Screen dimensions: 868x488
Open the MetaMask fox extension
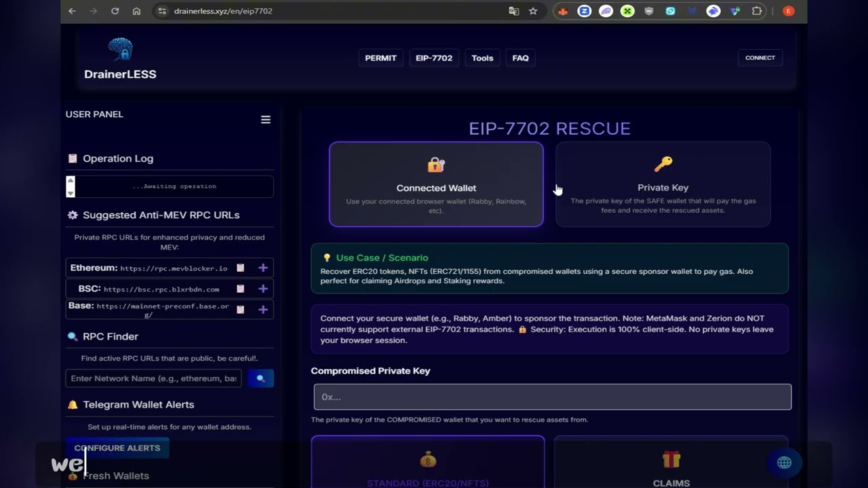coord(563,11)
